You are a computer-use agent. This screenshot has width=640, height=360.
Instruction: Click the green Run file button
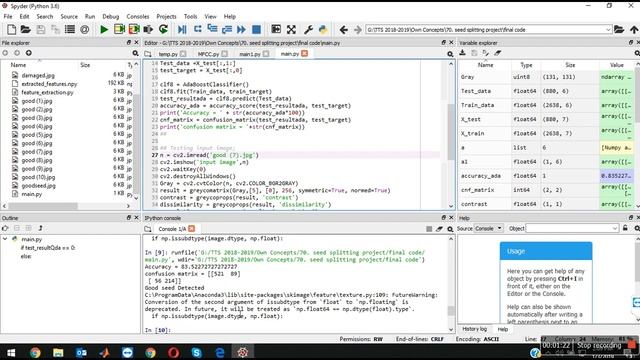(104, 29)
